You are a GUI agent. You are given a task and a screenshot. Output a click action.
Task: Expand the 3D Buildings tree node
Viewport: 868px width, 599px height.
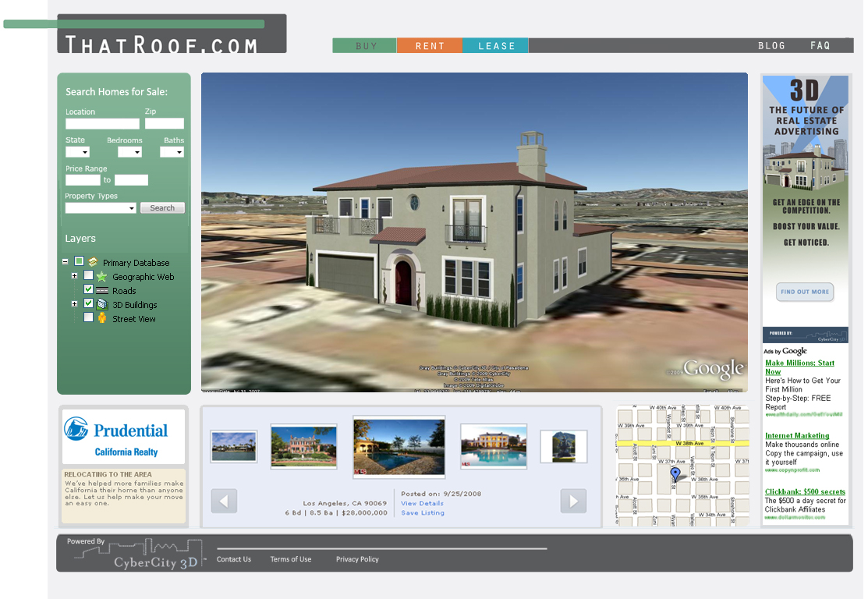tap(74, 304)
